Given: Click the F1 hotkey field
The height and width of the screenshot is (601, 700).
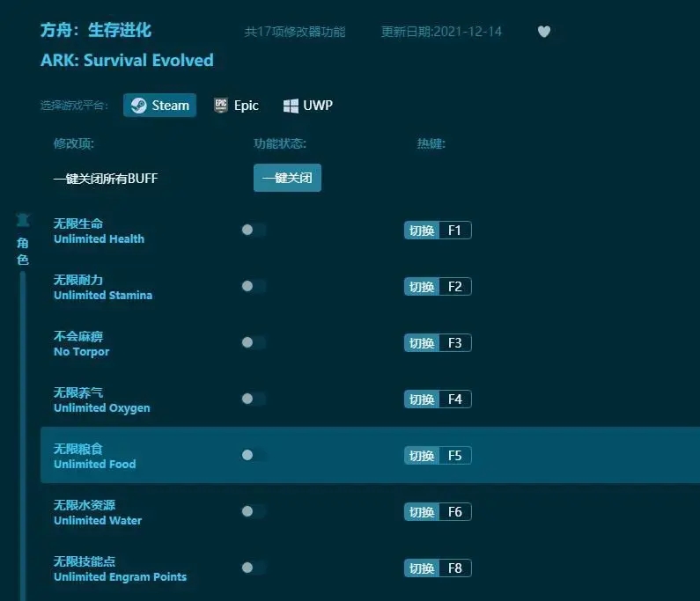Looking at the screenshot, I should 455,231.
